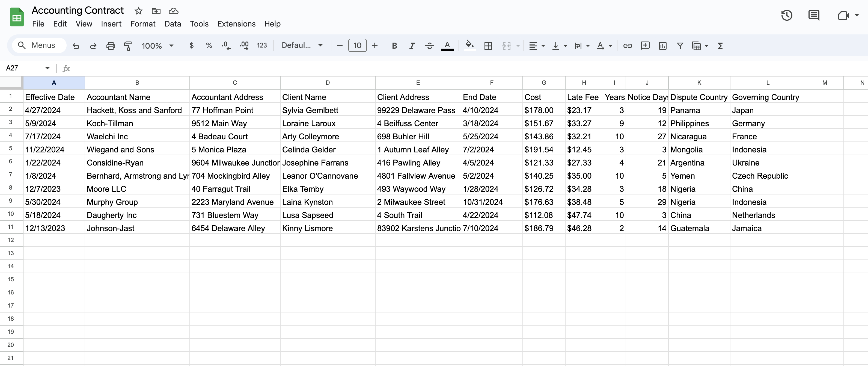Image resolution: width=868 pixels, height=366 pixels.
Task: Toggle strikethrough formatting
Action: pyautogui.click(x=429, y=46)
